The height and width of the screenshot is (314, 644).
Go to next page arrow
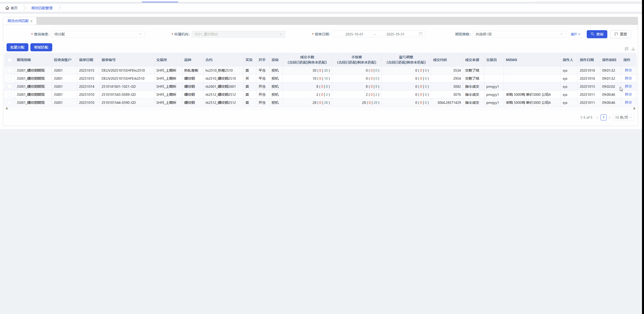[610, 118]
